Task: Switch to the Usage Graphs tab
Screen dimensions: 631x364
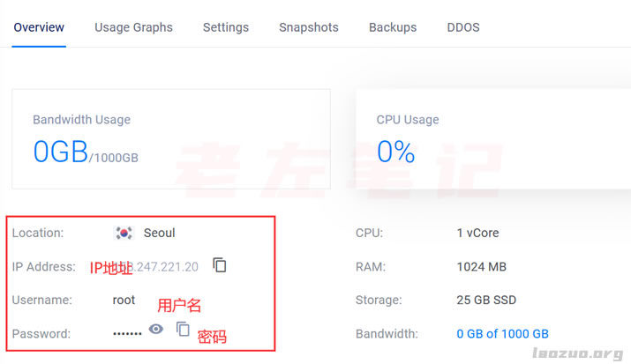Action: point(133,27)
